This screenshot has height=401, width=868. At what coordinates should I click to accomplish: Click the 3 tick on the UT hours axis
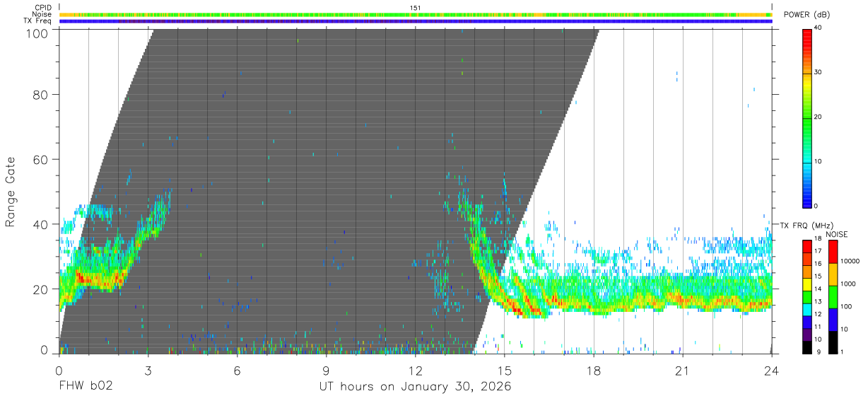(x=148, y=371)
